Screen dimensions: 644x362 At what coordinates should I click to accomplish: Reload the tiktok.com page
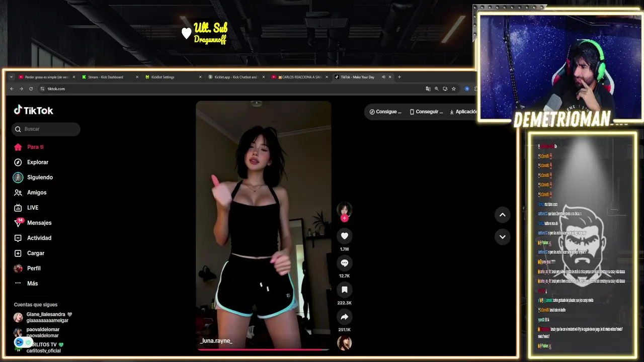[x=31, y=88]
